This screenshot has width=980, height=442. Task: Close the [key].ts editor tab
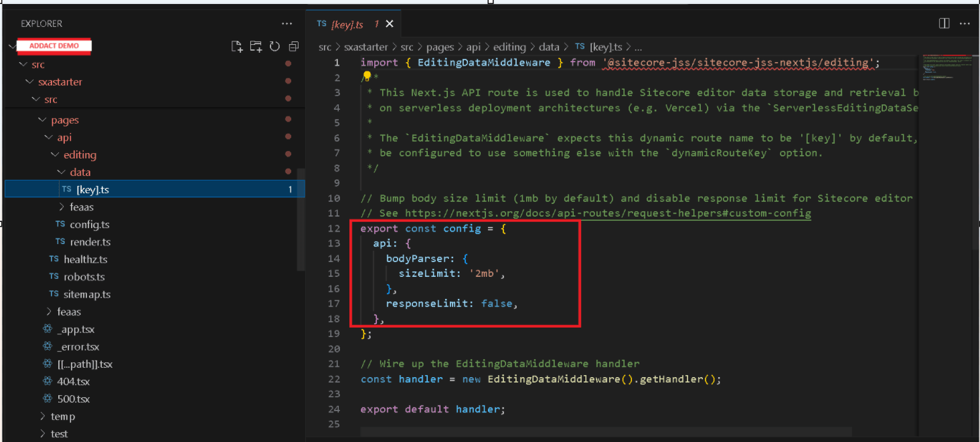(390, 24)
